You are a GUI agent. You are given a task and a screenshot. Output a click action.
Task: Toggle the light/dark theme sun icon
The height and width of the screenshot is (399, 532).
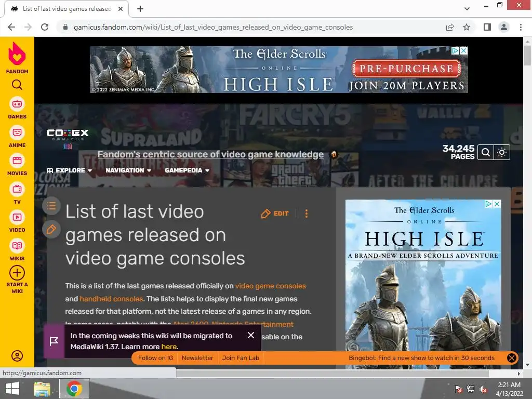[502, 152]
